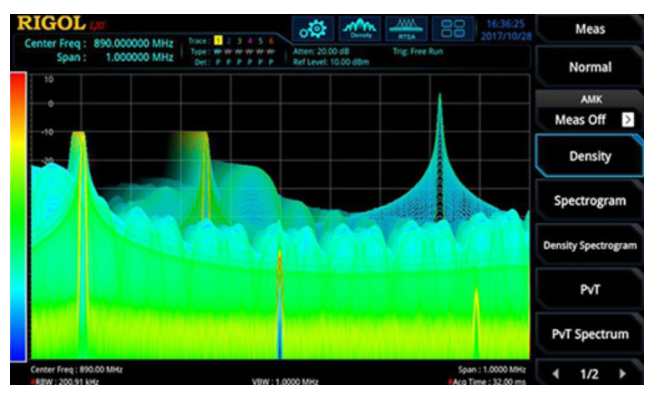Choose the Density display mode

(590, 156)
